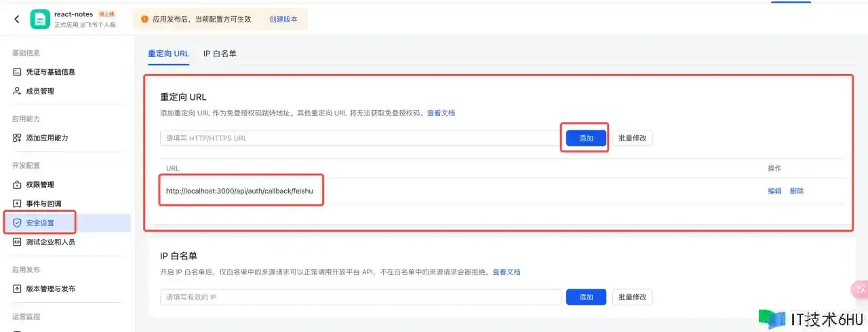This screenshot has width=868, height=332.
Task: Open 凭证与基础信息 in sidebar
Action: point(50,72)
